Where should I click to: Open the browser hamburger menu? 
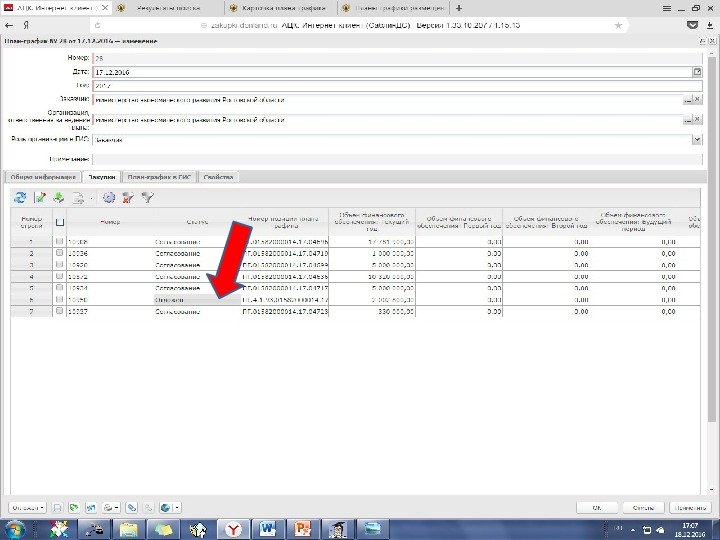(x=667, y=8)
